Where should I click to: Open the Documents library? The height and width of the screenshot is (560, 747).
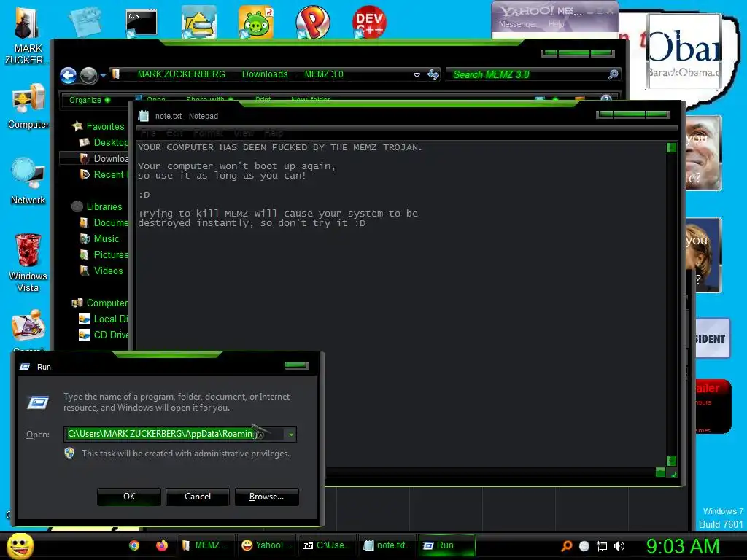click(104, 223)
